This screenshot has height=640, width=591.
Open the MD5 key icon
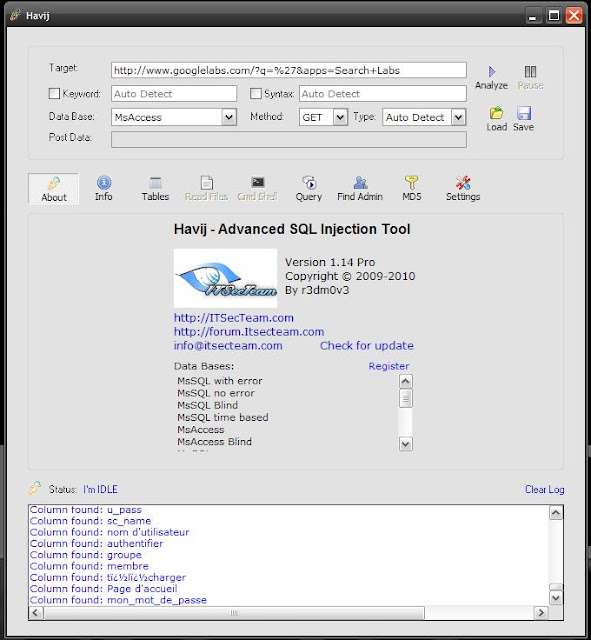click(411, 182)
